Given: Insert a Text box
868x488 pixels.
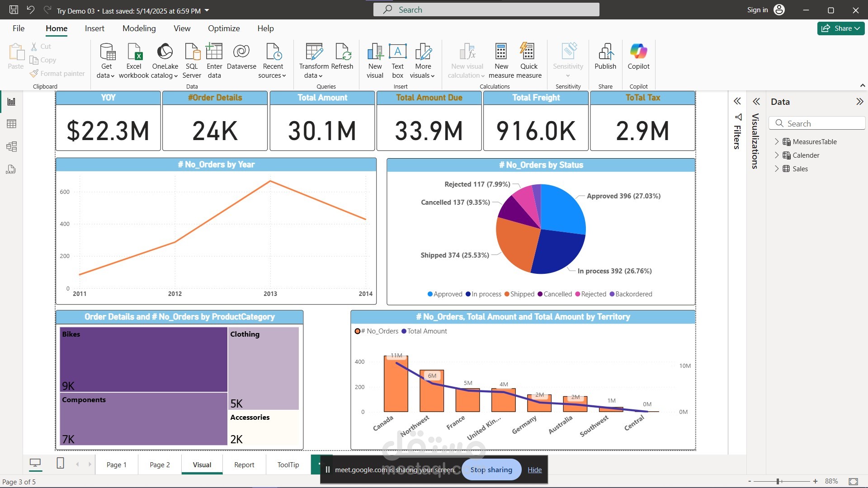Looking at the screenshot, I should click(398, 61).
